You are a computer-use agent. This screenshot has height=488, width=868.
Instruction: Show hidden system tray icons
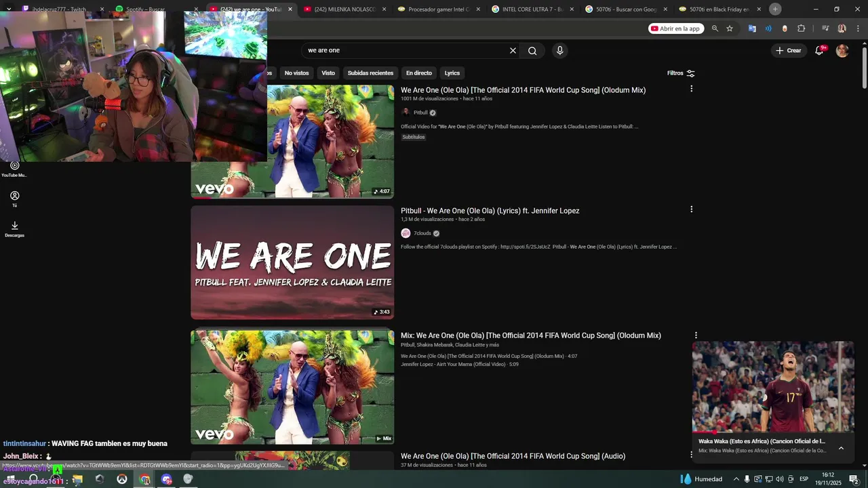click(736, 479)
